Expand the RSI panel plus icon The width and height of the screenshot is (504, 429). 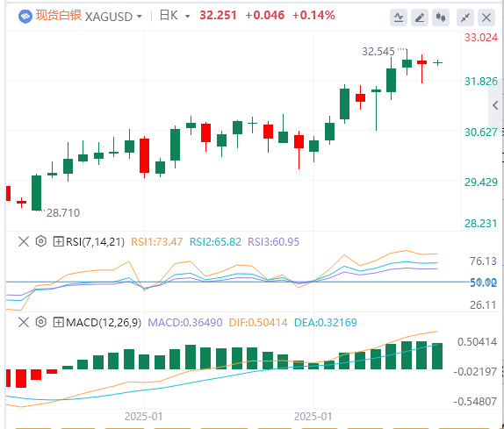[58, 241]
